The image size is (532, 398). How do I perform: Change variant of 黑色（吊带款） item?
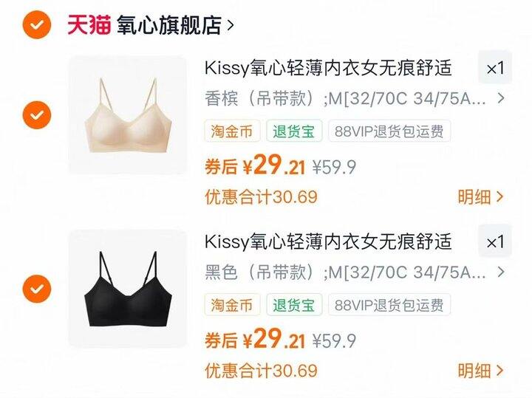pyautogui.click(x=355, y=272)
